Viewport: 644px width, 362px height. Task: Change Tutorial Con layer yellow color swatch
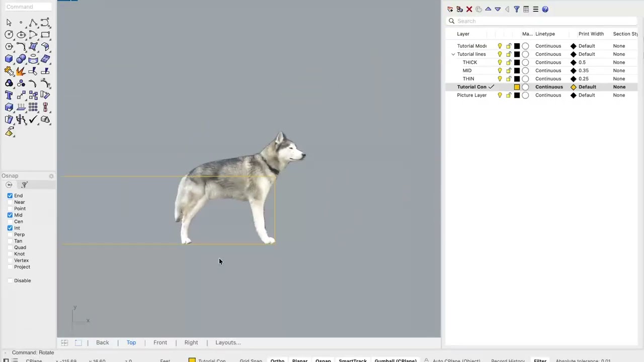coord(517,87)
